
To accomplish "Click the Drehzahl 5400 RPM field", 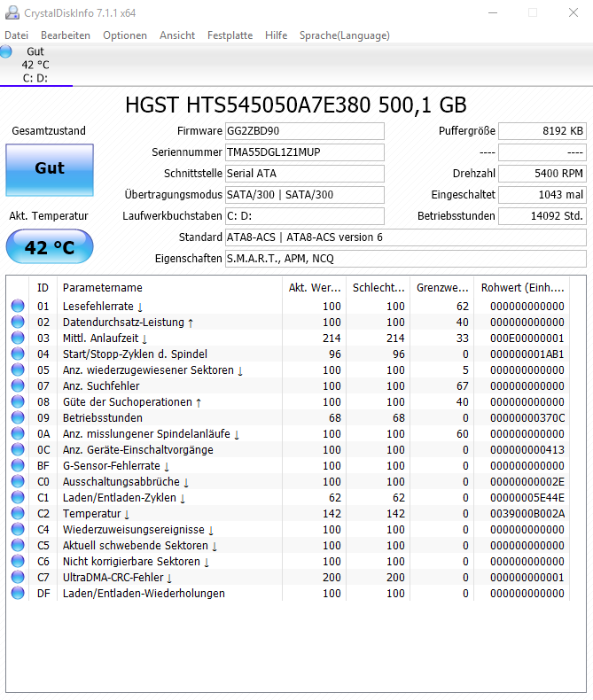I will (542, 173).
